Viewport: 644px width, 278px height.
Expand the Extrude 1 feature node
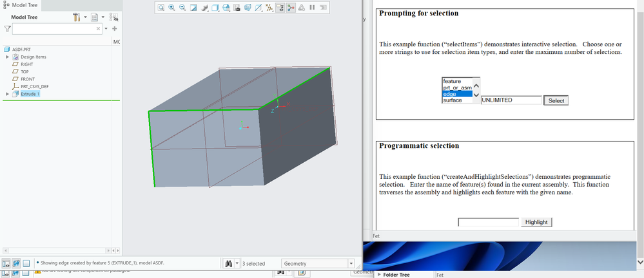click(x=7, y=94)
